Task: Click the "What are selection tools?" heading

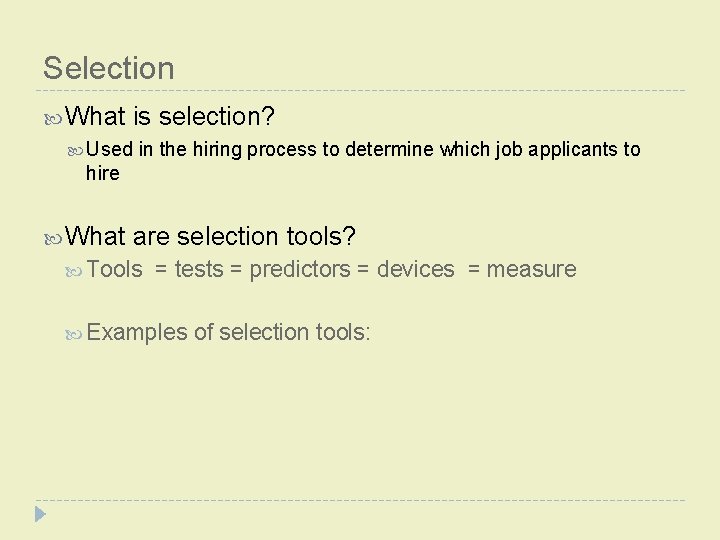Action: (210, 237)
